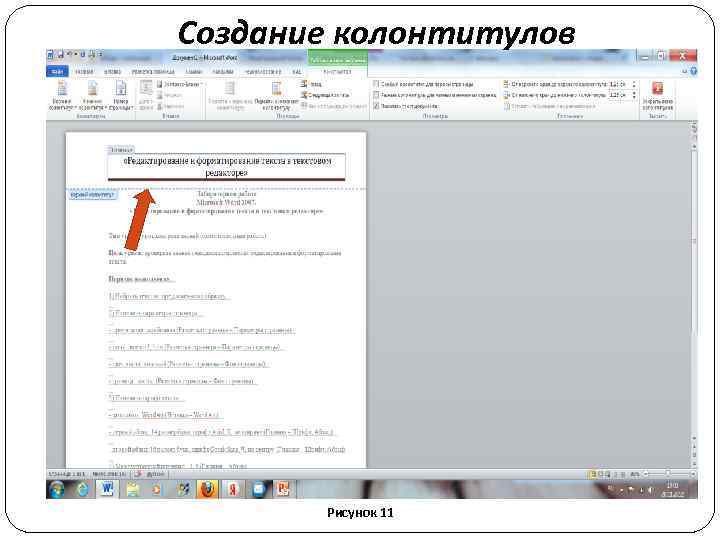720x540 pixels.
Task: Click the Следующая запись navigation button
Action: (326, 95)
